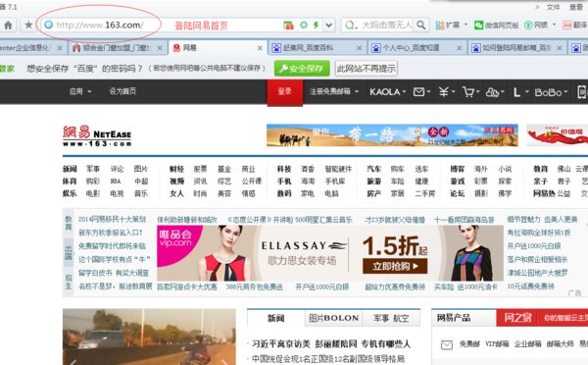588x365 pixels.
Task: Open the 汽车 channel link
Action: (374, 169)
